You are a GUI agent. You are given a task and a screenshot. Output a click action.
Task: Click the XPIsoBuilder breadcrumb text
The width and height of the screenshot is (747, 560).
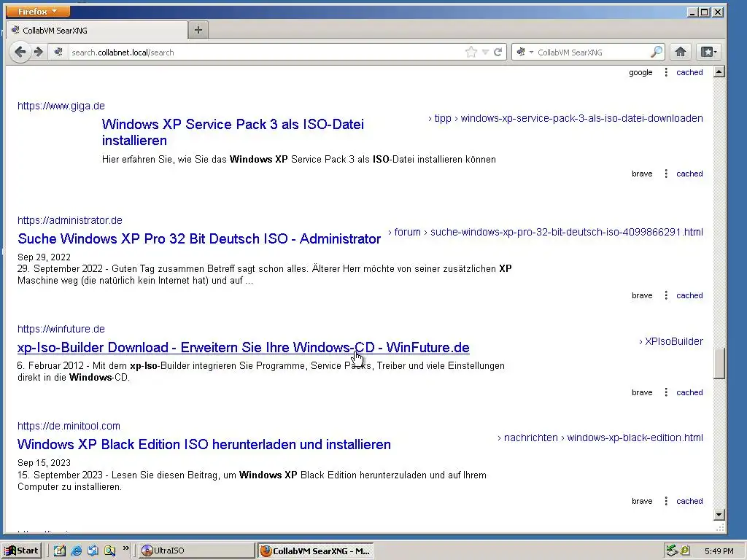click(x=671, y=341)
